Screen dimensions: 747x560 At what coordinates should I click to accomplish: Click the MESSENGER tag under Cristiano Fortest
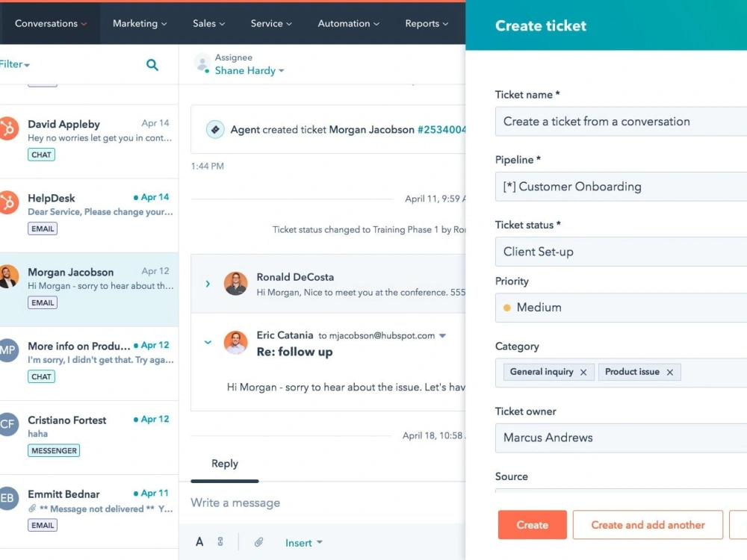pyautogui.click(x=54, y=450)
